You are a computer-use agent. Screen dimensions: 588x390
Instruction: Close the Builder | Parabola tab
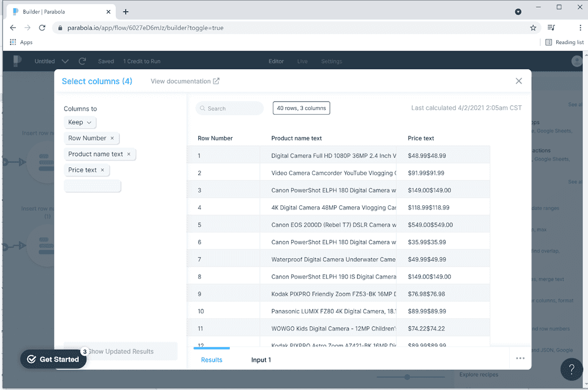click(x=108, y=12)
